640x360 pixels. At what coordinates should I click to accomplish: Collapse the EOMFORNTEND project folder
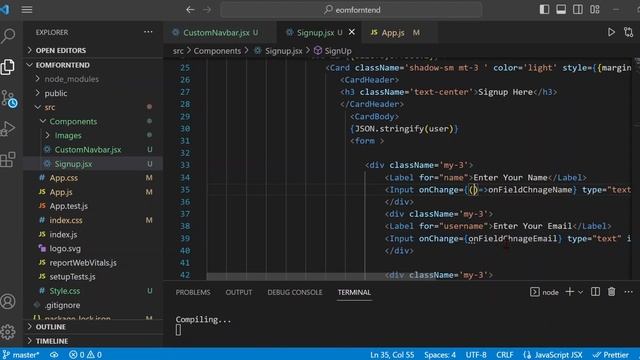62,65
